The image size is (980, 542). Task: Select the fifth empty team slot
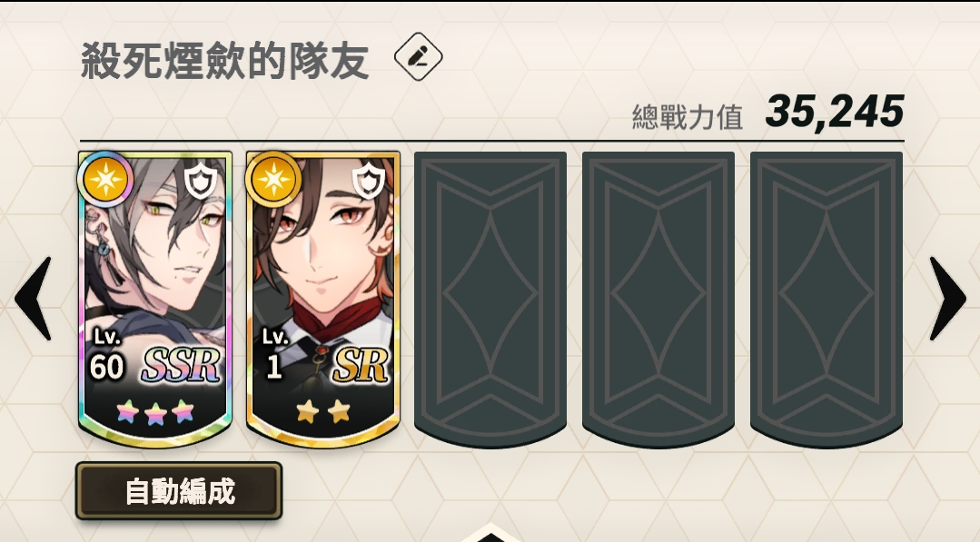pos(827,299)
